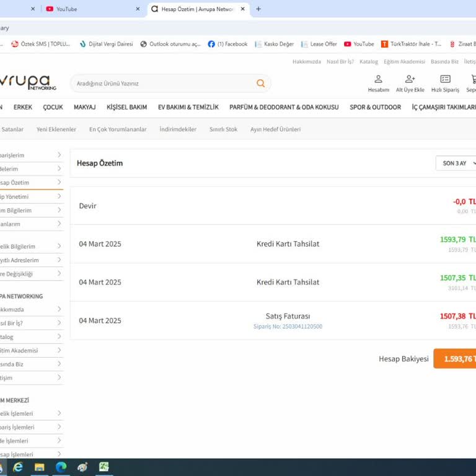Open the Hızlı Sipariş icon
Viewport: 476px width, 476px height.
pos(445,84)
